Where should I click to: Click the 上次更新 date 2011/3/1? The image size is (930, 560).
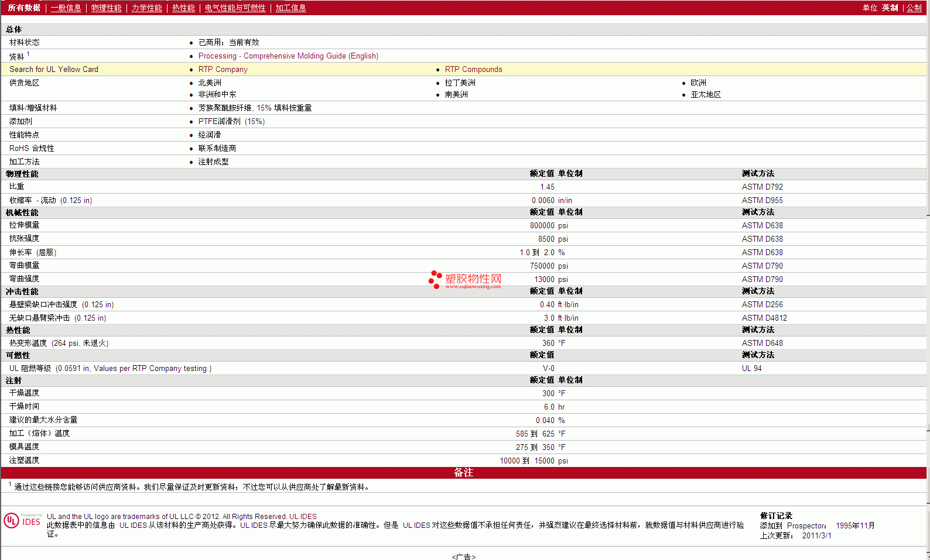[816, 536]
